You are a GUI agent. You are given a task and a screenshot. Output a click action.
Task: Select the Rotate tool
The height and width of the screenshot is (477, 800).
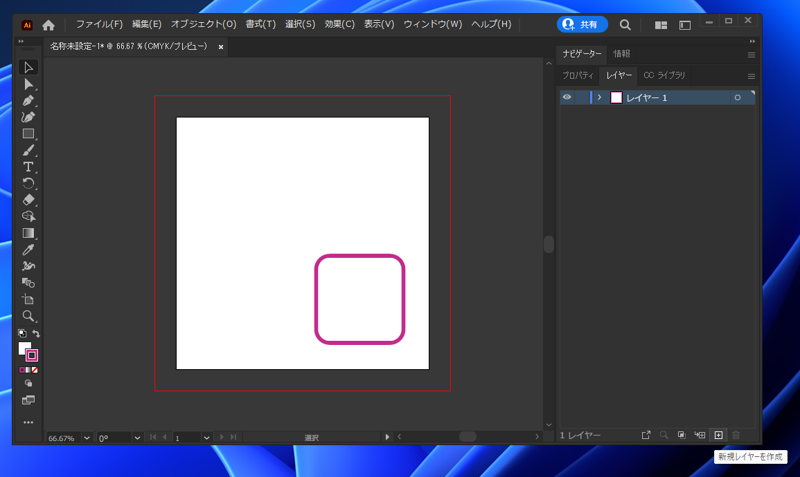pyautogui.click(x=28, y=184)
